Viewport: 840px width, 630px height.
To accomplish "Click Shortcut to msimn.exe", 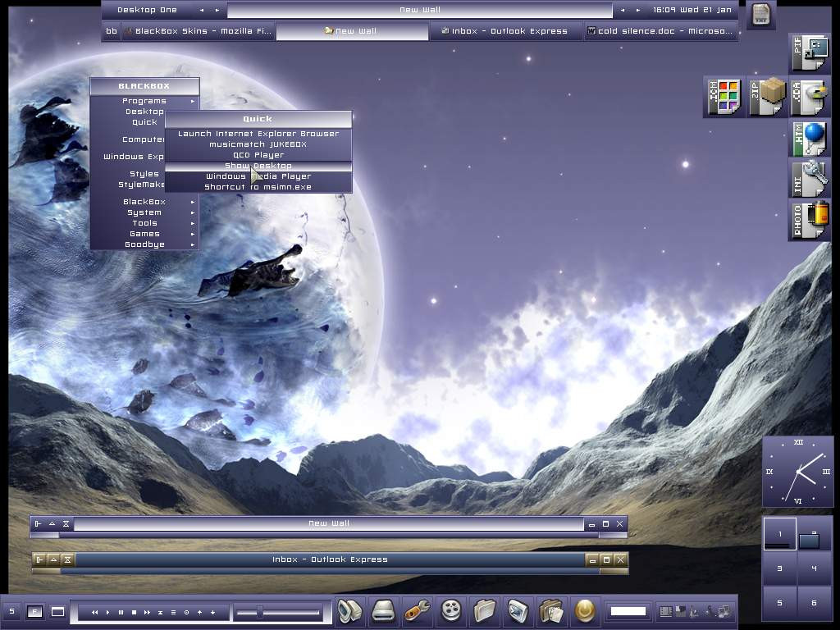I will [258, 187].
